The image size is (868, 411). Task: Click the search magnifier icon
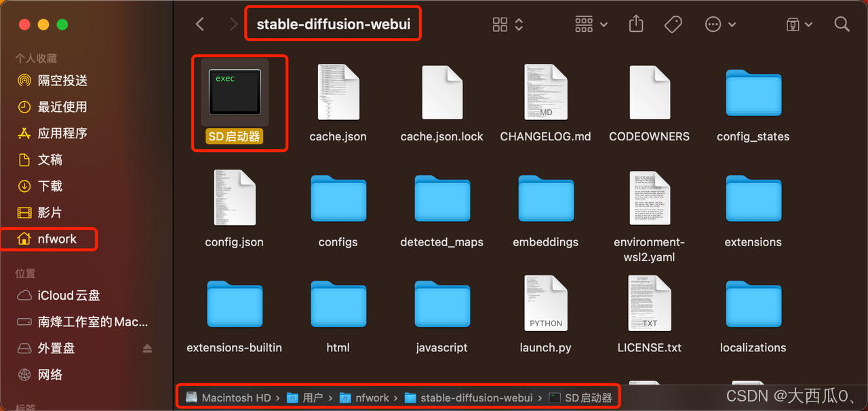(842, 24)
